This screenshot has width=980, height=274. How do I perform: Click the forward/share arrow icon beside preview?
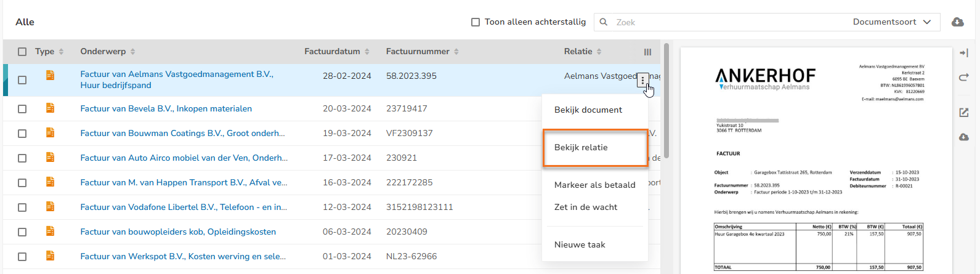coord(964,78)
